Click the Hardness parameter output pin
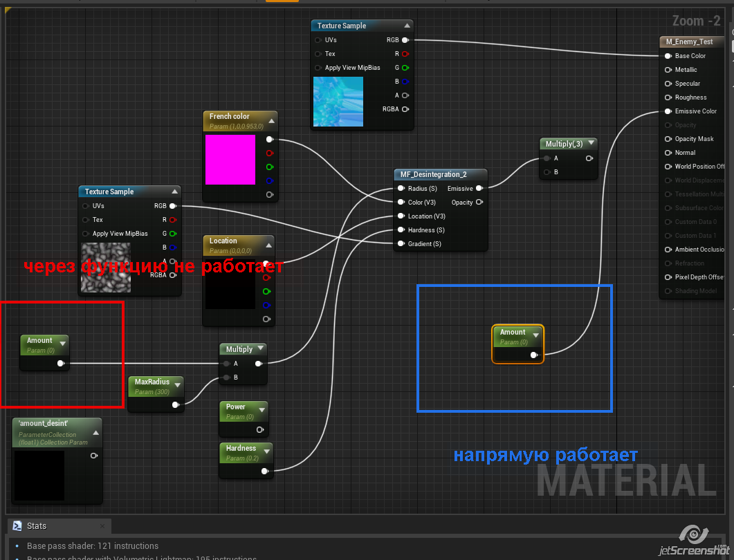 (264, 471)
